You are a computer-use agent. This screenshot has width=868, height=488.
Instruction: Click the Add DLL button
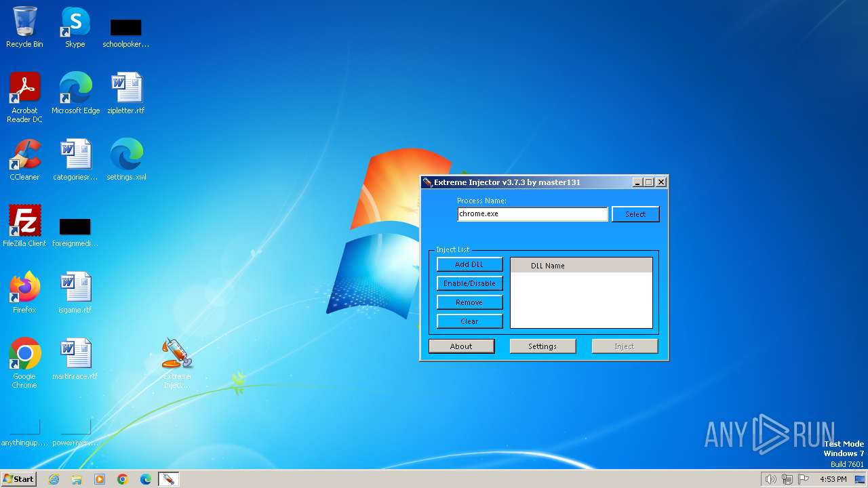coord(469,264)
